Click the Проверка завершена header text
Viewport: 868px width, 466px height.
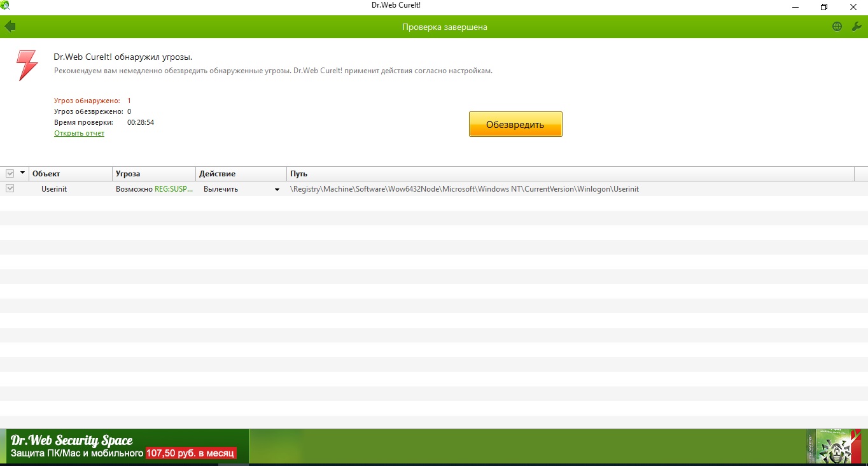(444, 27)
